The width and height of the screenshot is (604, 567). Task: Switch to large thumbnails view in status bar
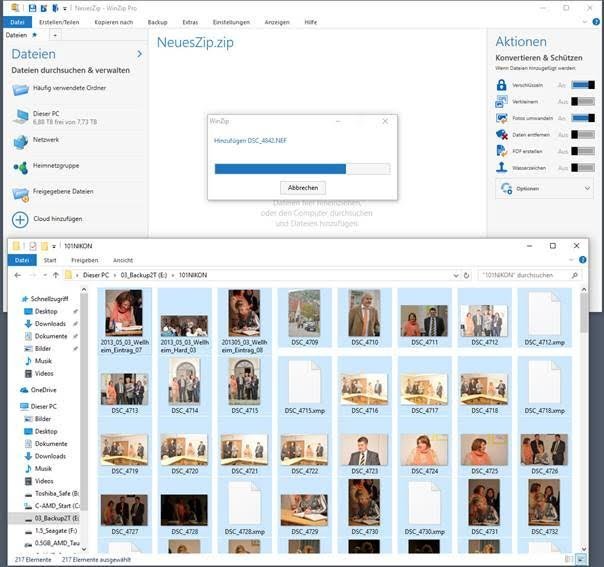point(581,559)
